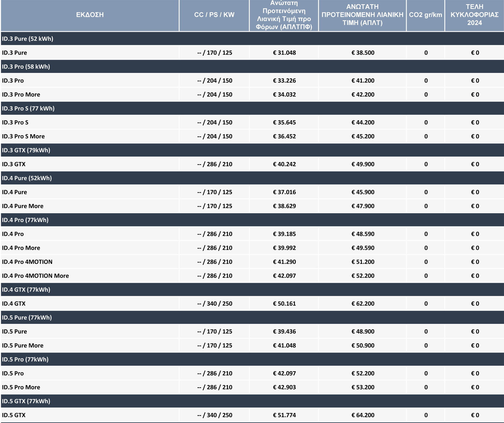Click the ΤΕΛΗ ΚΥΚΛΟΦΟΡΙΑΣ 2024 header

point(474,15)
